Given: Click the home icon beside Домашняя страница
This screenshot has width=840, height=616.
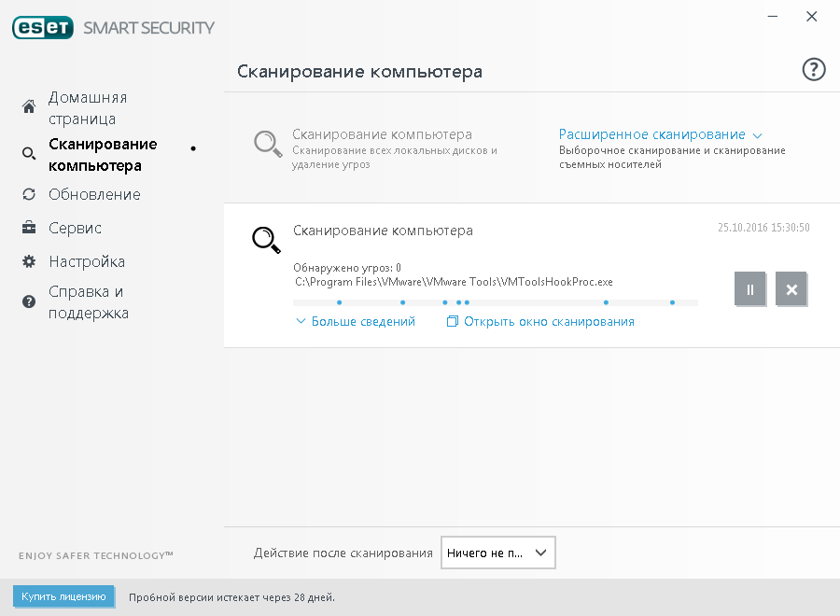Looking at the screenshot, I should pos(29,106).
